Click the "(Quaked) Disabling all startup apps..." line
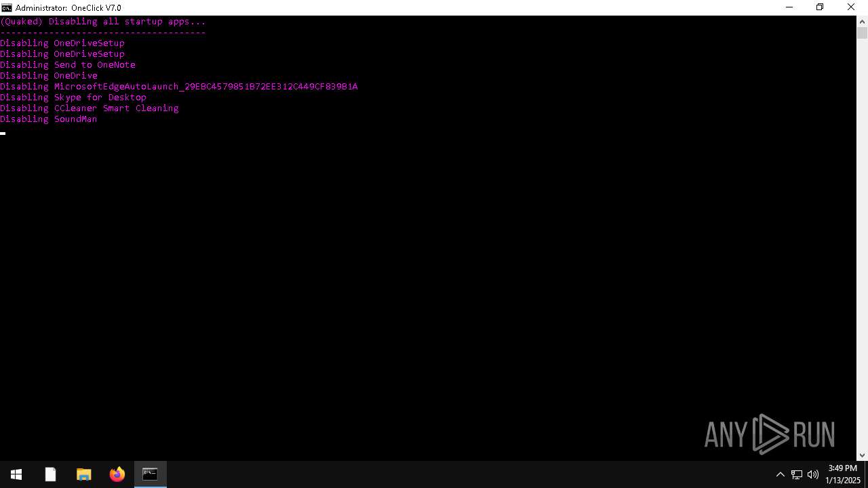Viewport: 868px width, 488px height. (103, 22)
